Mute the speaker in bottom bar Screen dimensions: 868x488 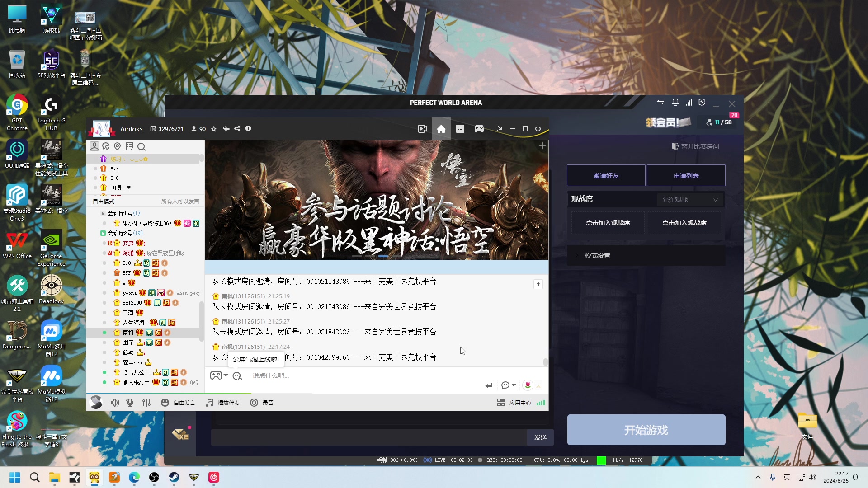115,403
